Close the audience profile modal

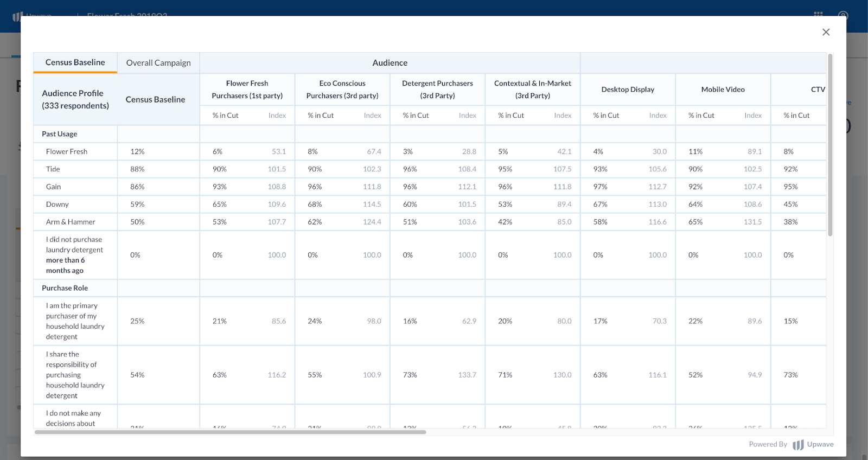click(x=826, y=32)
